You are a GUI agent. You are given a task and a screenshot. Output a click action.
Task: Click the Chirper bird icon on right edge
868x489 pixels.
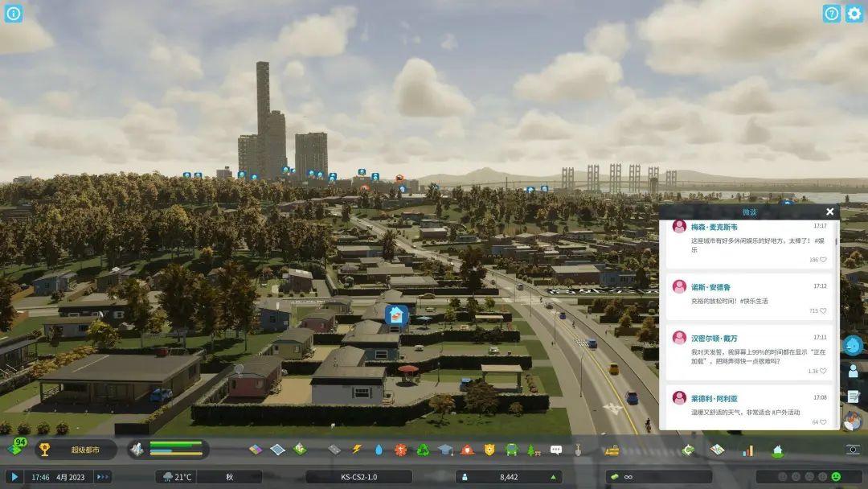click(853, 345)
